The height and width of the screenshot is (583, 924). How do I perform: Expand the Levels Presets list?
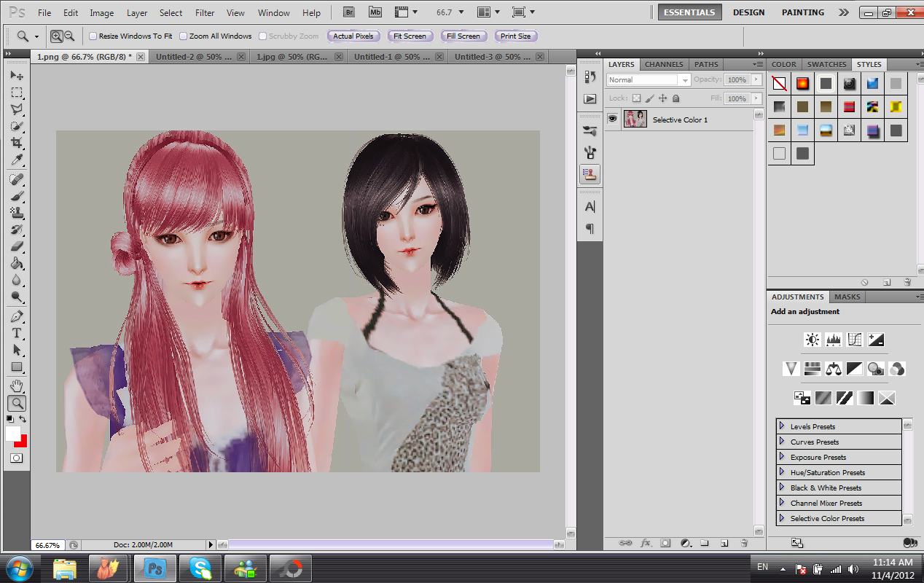pyautogui.click(x=782, y=426)
